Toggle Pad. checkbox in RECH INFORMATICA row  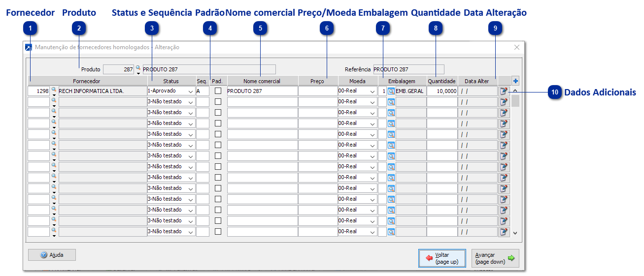click(218, 91)
